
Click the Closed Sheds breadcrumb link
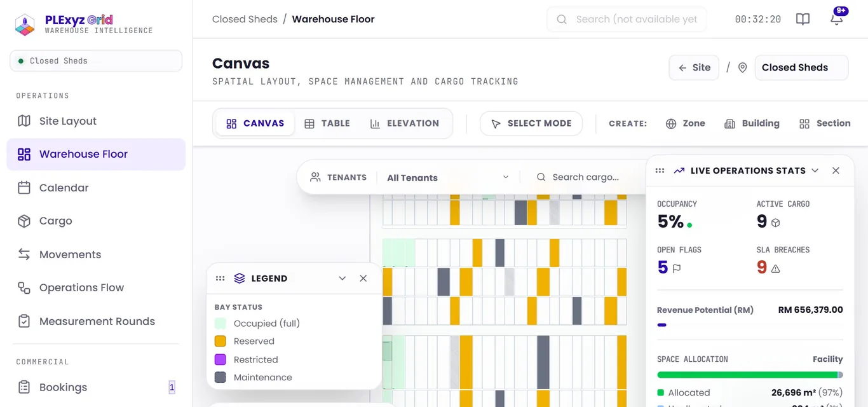[245, 19]
